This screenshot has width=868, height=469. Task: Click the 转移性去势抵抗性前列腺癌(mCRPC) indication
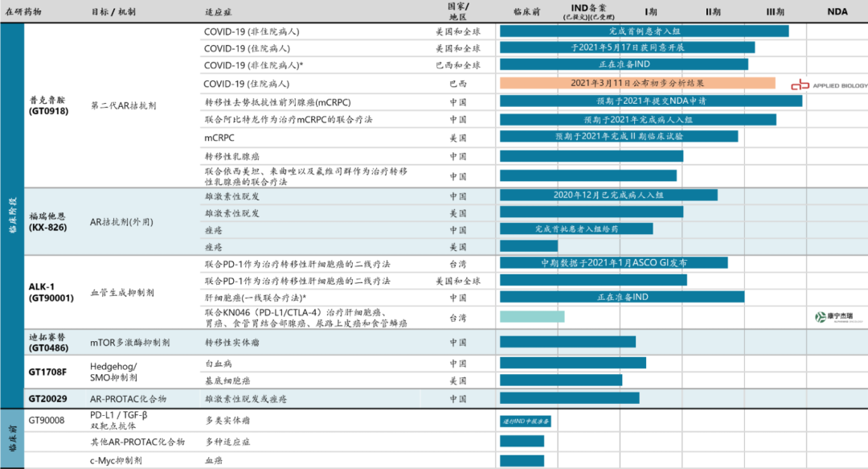tap(278, 102)
